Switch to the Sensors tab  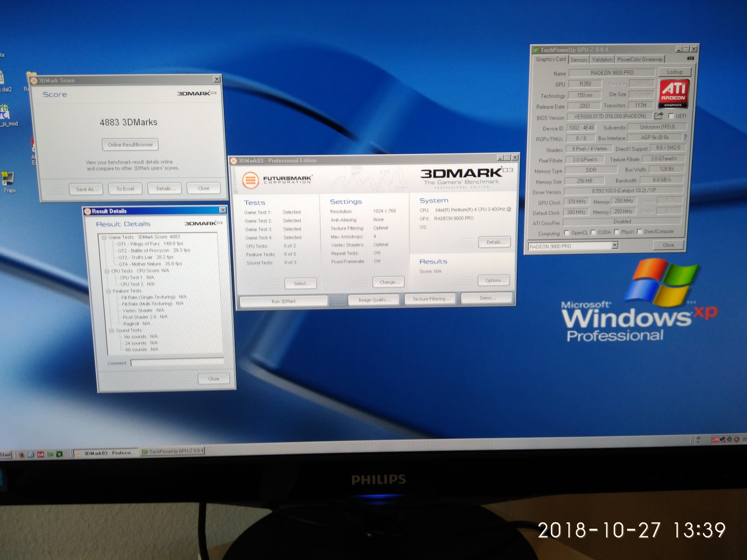pyautogui.click(x=579, y=60)
